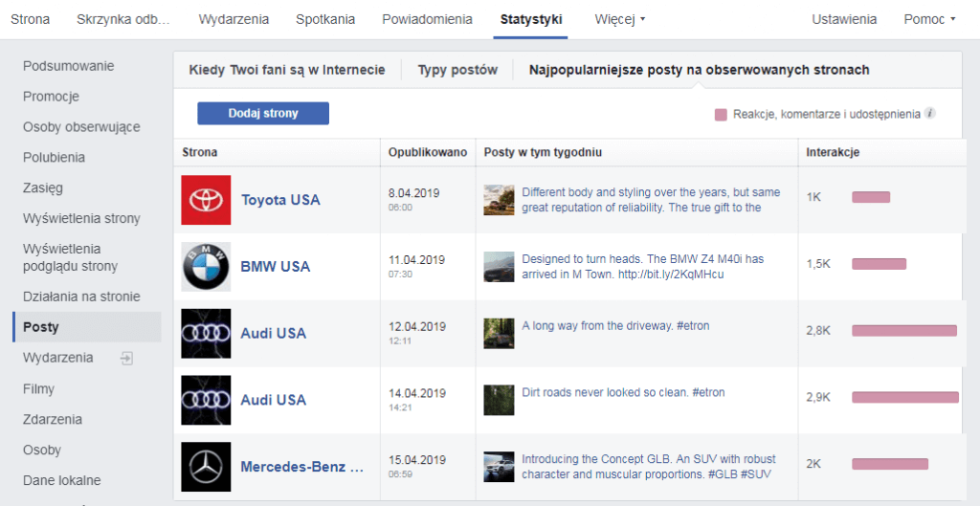Click the Interakcje column header
Screen dimensions: 980x506
(x=834, y=152)
